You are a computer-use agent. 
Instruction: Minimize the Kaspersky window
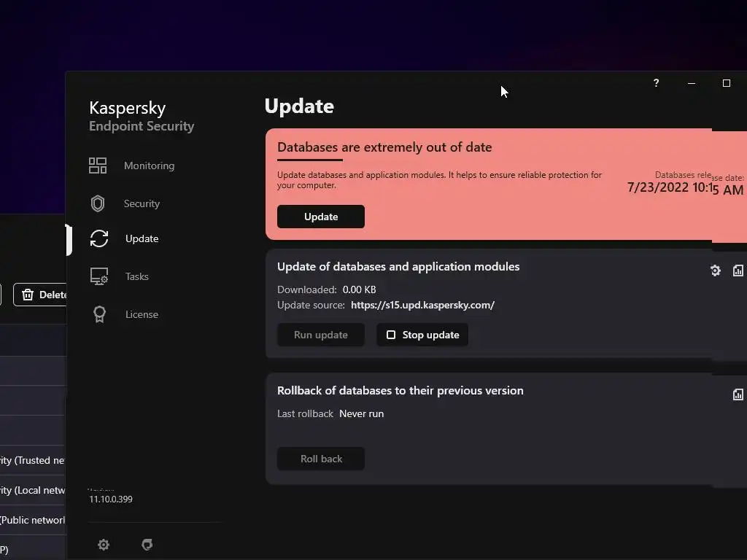tap(692, 83)
